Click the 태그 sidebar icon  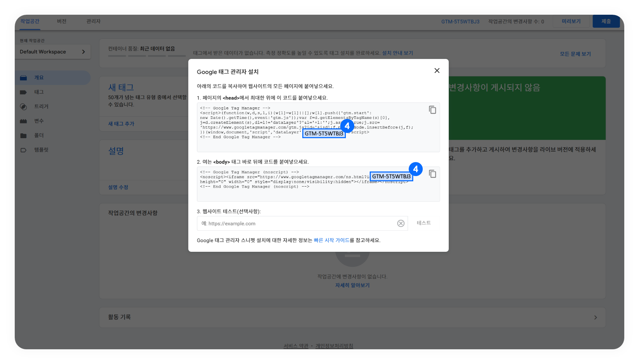[x=24, y=92]
